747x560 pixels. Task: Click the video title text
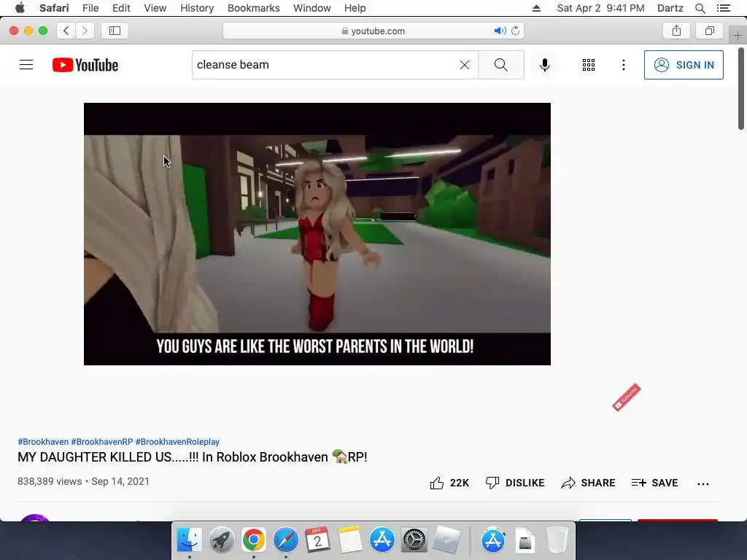[193, 457]
